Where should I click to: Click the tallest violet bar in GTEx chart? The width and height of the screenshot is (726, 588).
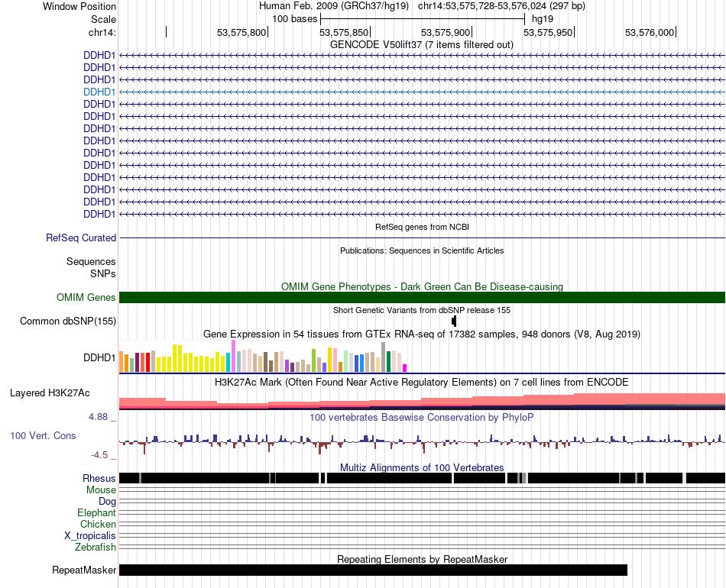[x=234, y=356]
